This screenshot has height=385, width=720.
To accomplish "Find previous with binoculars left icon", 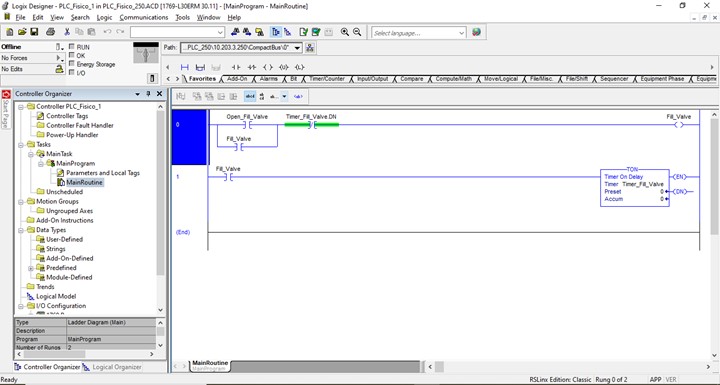I will pyautogui.click(x=235, y=32).
